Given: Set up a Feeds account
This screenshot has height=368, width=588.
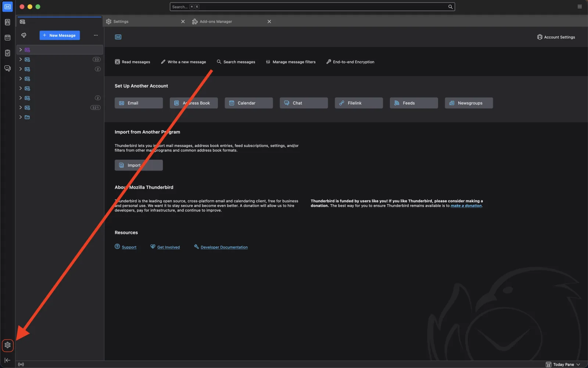Looking at the screenshot, I should pyautogui.click(x=414, y=103).
